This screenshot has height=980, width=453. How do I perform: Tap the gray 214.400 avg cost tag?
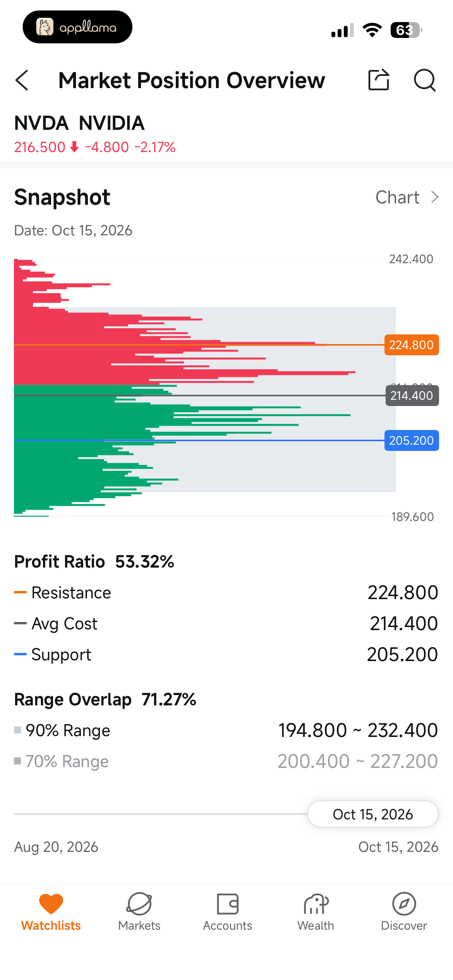pos(412,396)
